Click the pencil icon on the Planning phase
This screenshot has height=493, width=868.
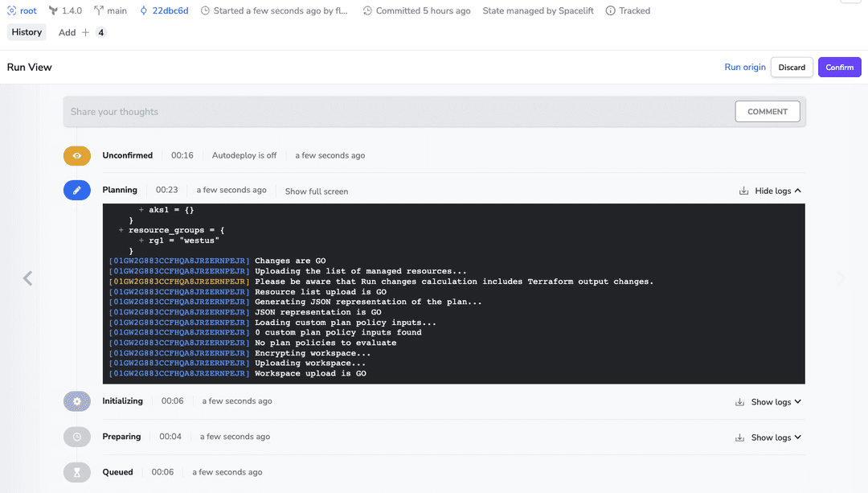click(x=76, y=190)
